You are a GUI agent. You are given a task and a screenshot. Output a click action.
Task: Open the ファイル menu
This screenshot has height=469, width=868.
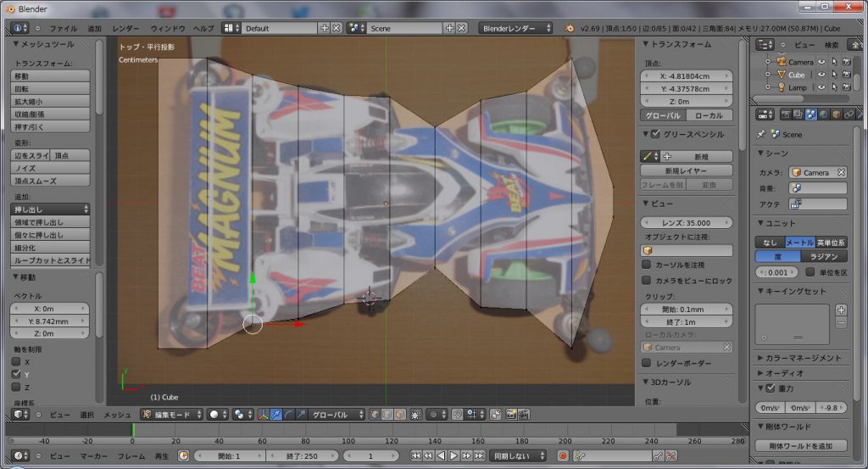[x=63, y=28]
